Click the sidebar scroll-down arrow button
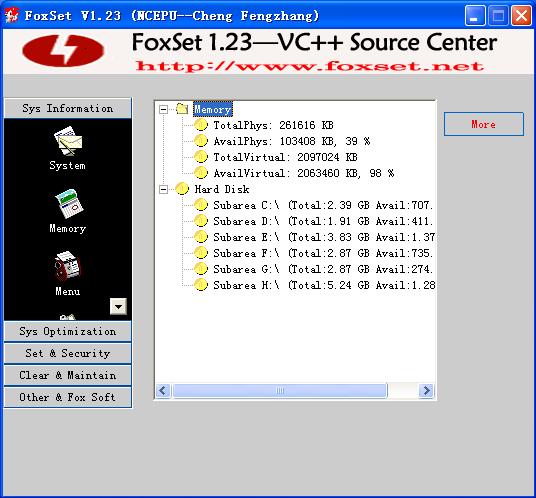The image size is (536, 498). (x=118, y=306)
